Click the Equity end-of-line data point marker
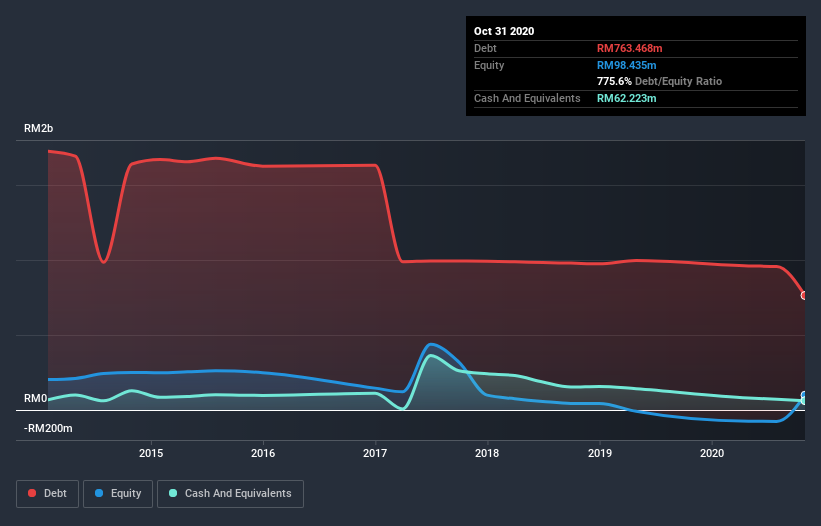Viewport: 821px width, 526px height. tap(804, 395)
